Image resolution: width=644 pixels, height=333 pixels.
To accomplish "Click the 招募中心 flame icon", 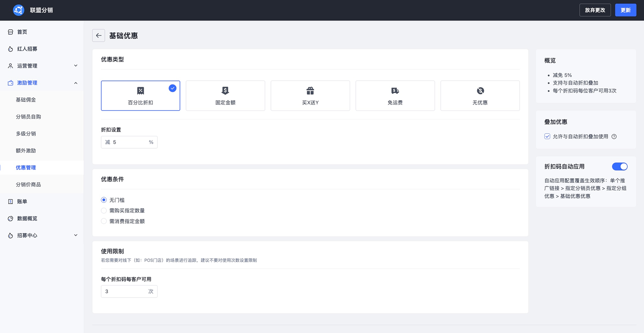I will click(x=11, y=236).
